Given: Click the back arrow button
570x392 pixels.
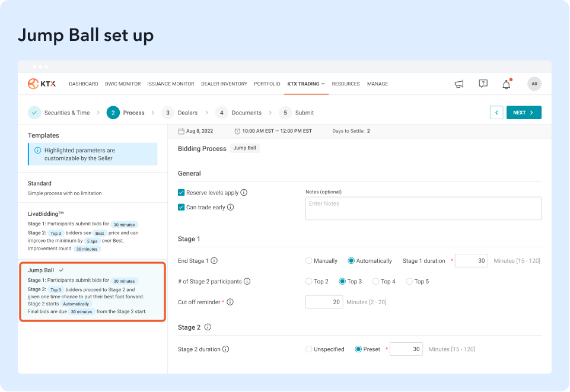Looking at the screenshot, I should point(496,113).
